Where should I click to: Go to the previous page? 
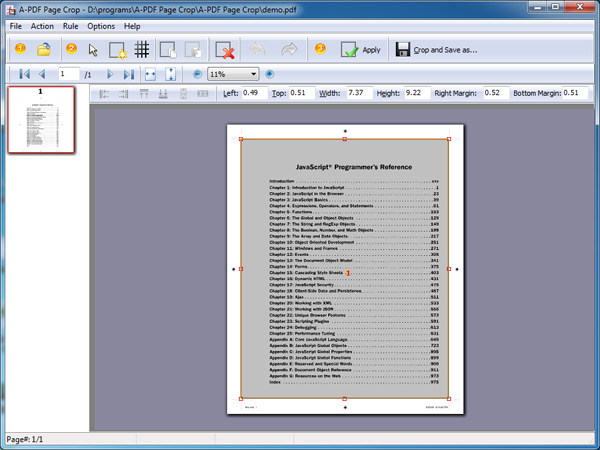pos(42,74)
